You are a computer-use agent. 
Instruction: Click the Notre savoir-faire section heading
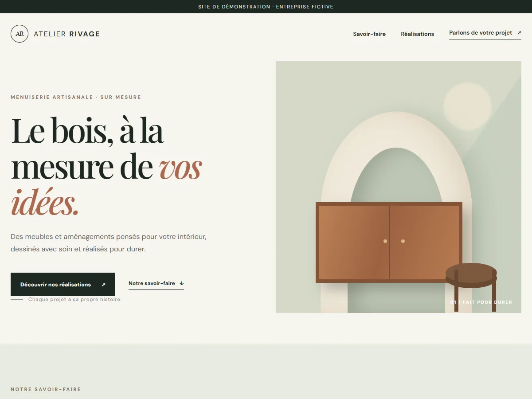tap(46, 389)
